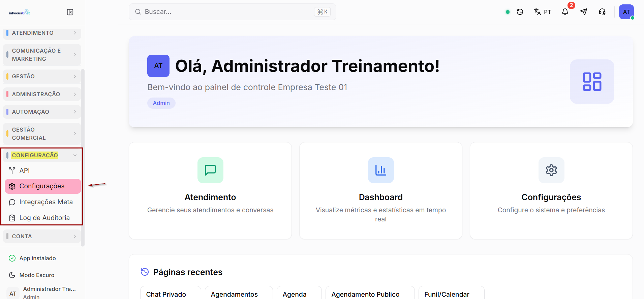Collapse the sidebar with the panel icon
Viewport: 644px width, 299px height.
click(70, 12)
